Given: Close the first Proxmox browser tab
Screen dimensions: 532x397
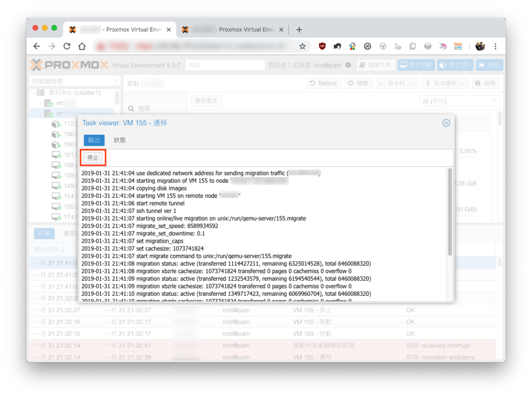Looking at the screenshot, I should (x=169, y=30).
